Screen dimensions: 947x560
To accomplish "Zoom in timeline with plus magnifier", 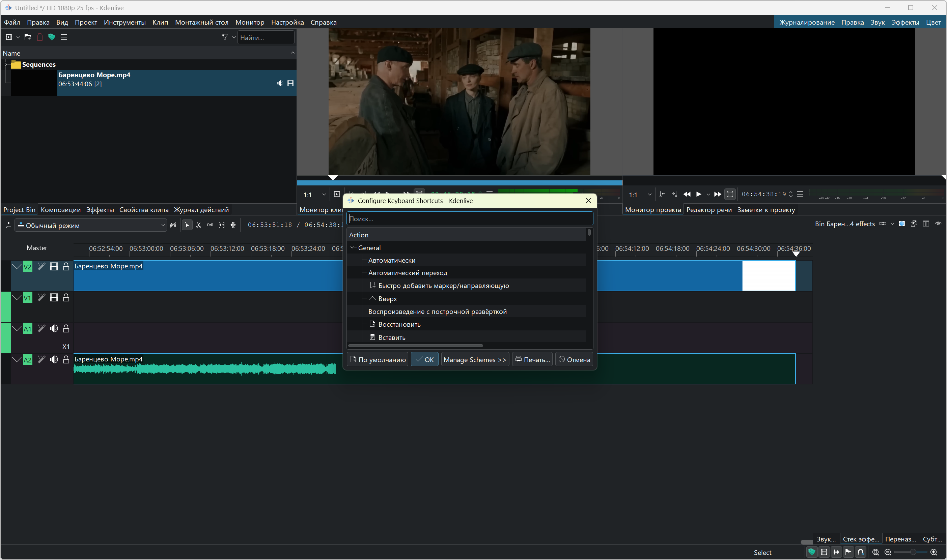I will tap(934, 552).
